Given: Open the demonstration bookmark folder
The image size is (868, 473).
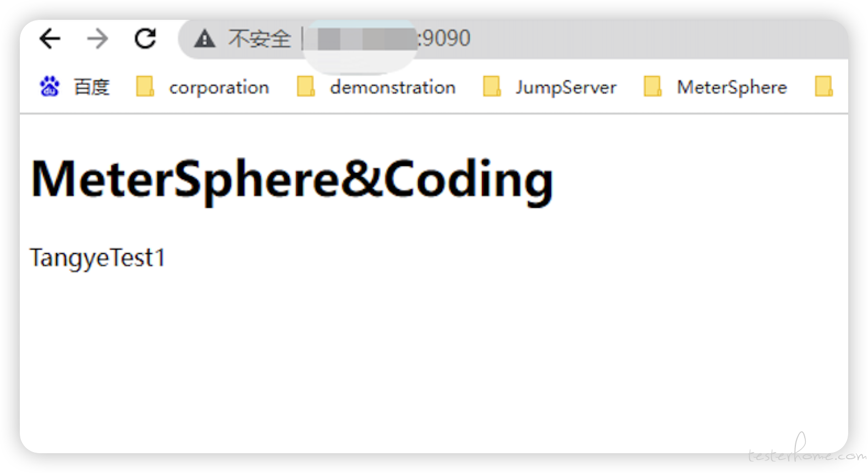Looking at the screenshot, I should pyautogui.click(x=376, y=87).
